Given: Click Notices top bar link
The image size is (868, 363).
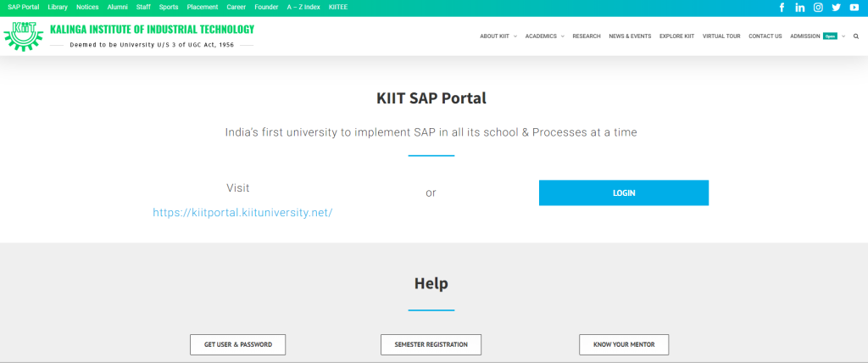Looking at the screenshot, I should tap(87, 7).
